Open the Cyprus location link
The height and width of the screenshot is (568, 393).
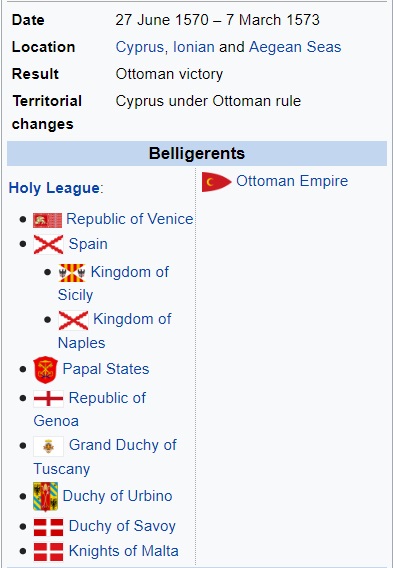139,47
